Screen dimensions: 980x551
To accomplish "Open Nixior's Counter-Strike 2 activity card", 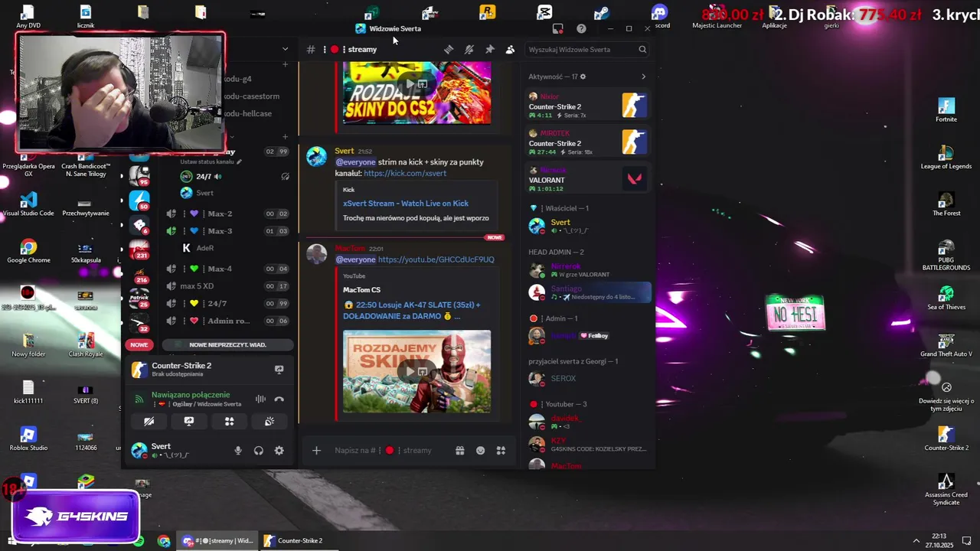I will (x=587, y=106).
